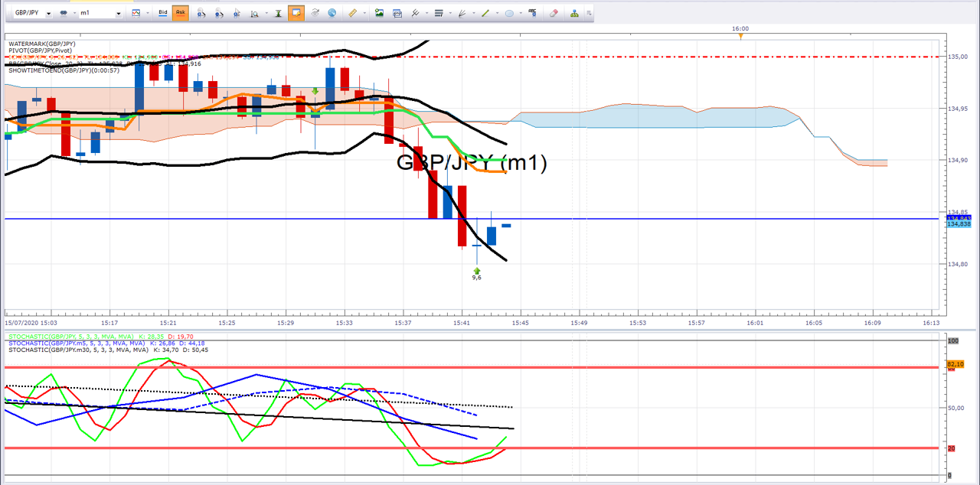The width and height of the screenshot is (980, 485).
Task: Expand the chain link options arrow
Action: point(73,13)
